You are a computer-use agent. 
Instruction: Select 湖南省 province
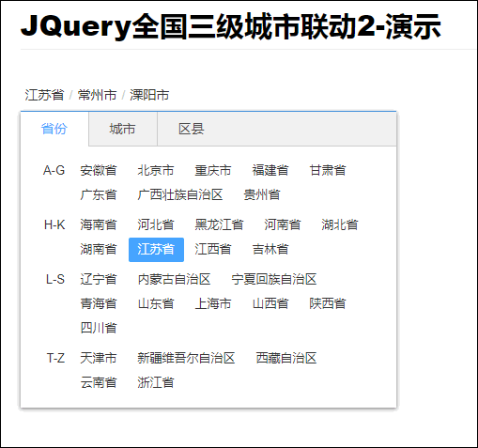click(x=99, y=250)
